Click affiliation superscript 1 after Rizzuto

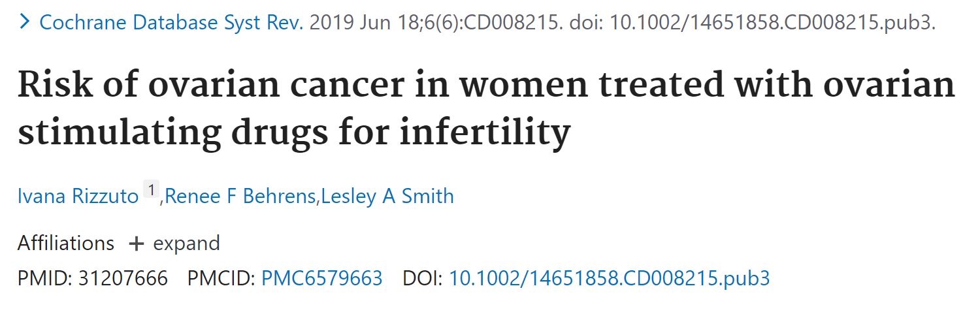151,191
